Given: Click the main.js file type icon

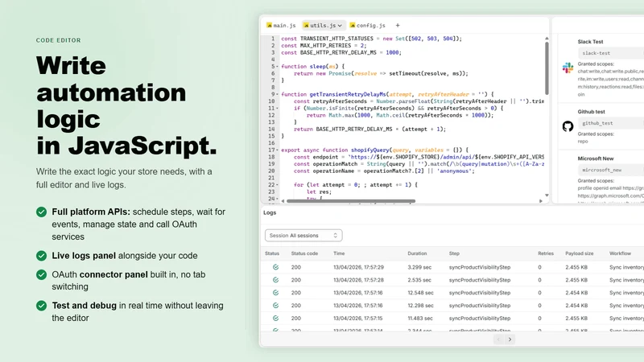Looking at the screenshot, I should pos(269,26).
